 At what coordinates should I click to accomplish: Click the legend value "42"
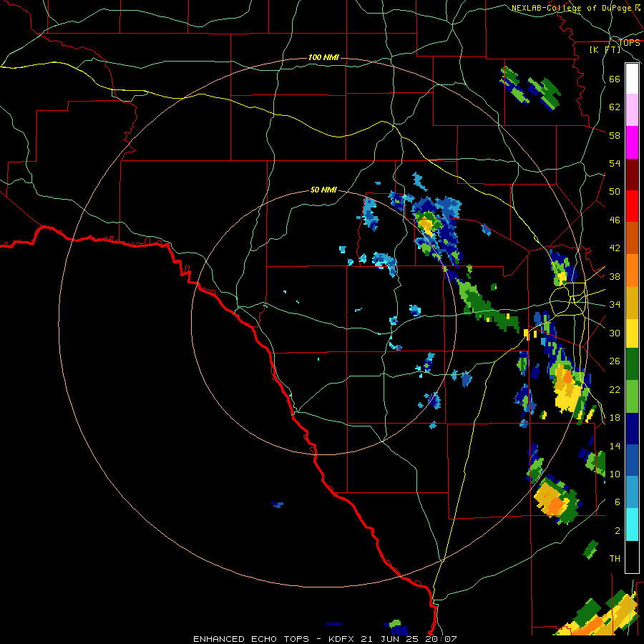tap(615, 248)
